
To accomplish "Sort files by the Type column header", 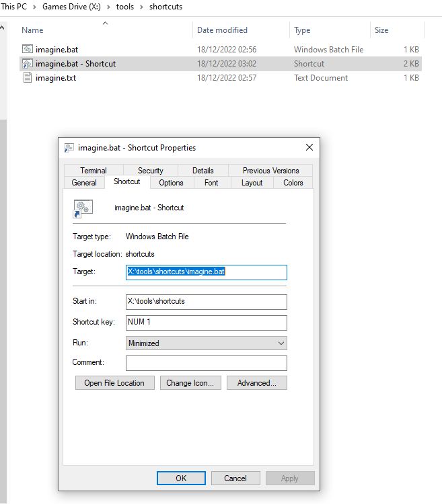I will click(x=330, y=30).
